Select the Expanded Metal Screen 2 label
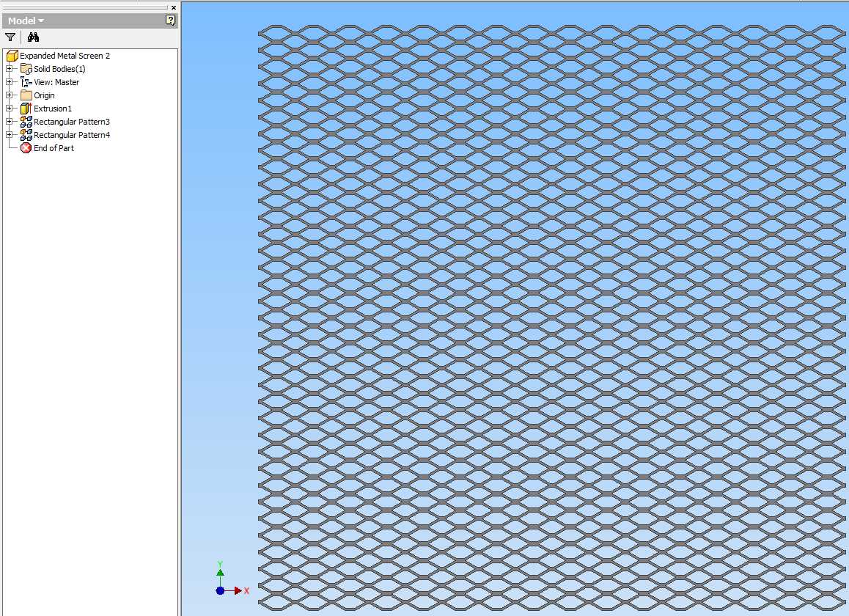The height and width of the screenshot is (616, 849). coord(65,56)
